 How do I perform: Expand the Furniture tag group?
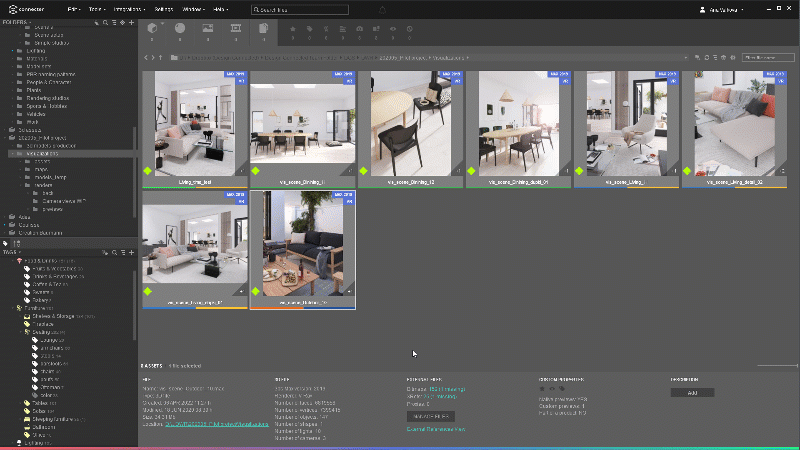[15, 308]
